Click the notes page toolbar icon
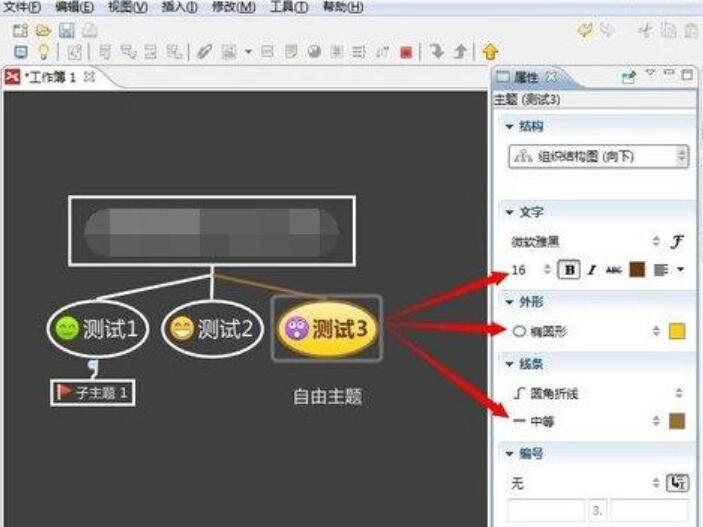The width and height of the screenshot is (703, 527). click(x=291, y=52)
